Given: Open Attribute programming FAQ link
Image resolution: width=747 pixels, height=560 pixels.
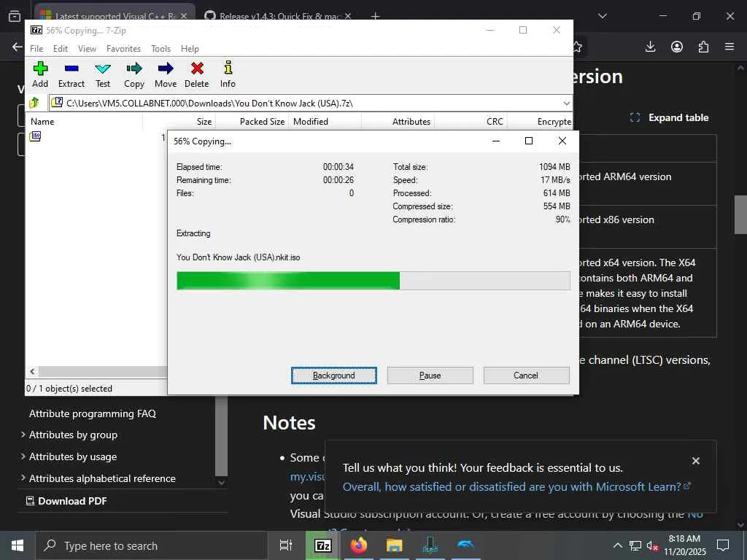Looking at the screenshot, I should (x=93, y=413).
